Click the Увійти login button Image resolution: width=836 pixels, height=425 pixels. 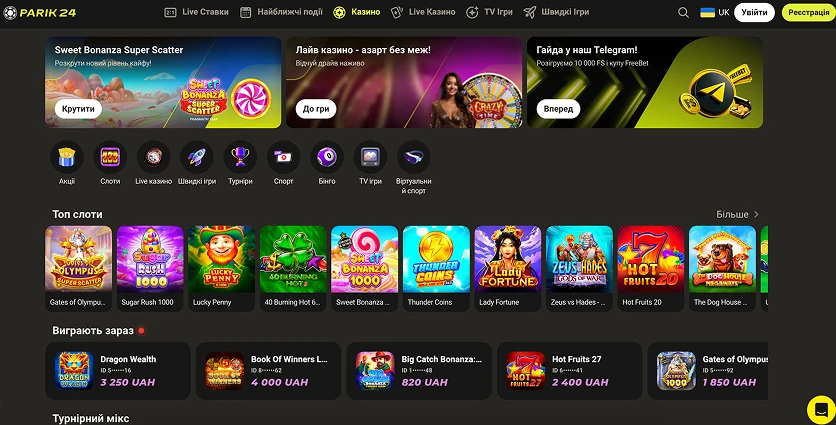(754, 12)
